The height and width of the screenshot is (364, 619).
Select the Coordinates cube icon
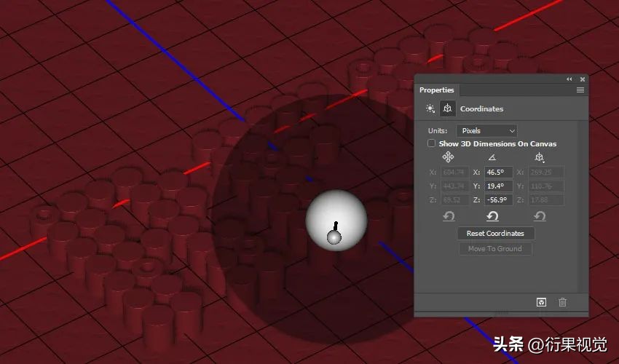coord(447,108)
